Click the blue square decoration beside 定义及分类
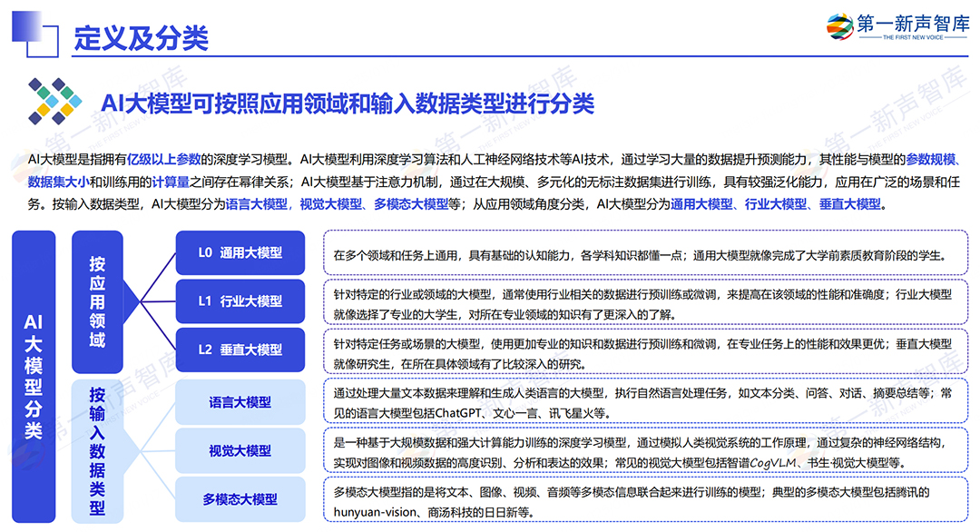 [x=35, y=34]
